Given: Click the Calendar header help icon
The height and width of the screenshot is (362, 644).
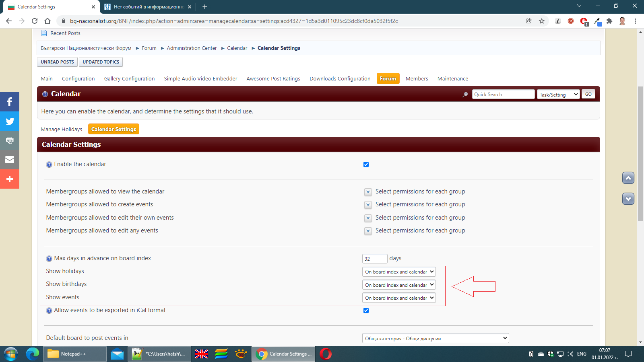Looking at the screenshot, I should (x=45, y=94).
